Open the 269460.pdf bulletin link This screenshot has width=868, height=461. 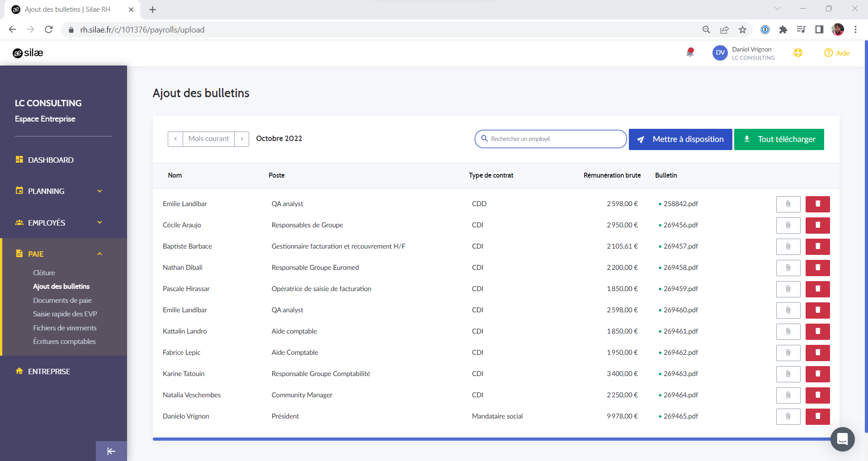point(680,310)
